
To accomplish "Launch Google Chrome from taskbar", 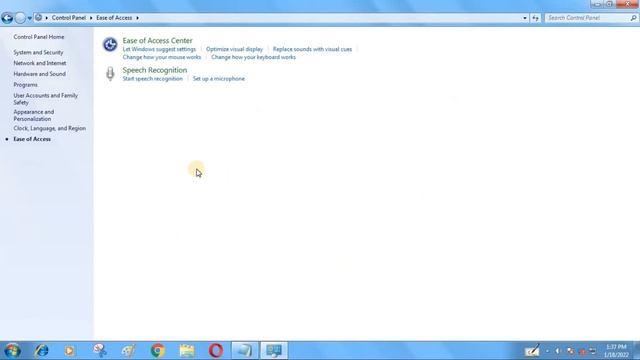I will tap(158, 351).
